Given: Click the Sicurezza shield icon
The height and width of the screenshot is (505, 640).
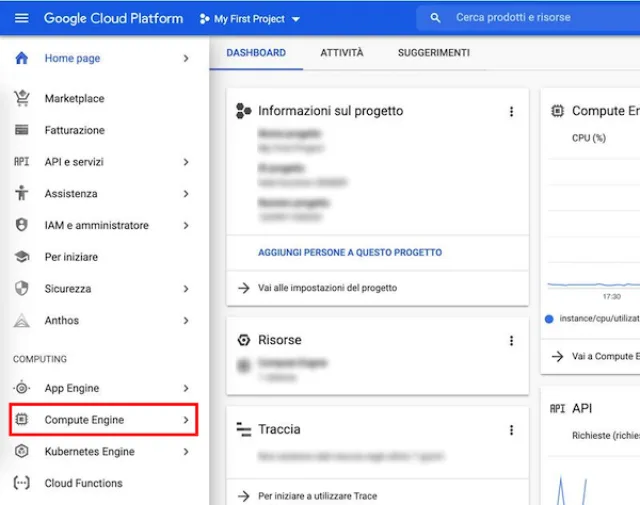Looking at the screenshot, I should [21, 289].
